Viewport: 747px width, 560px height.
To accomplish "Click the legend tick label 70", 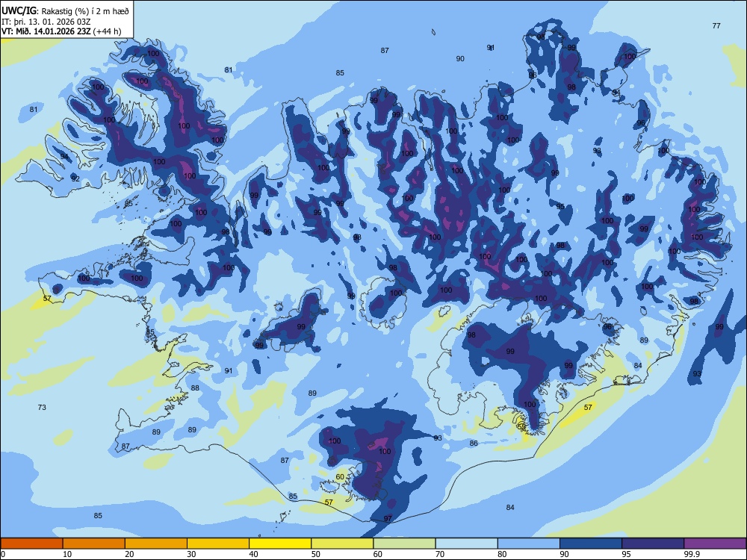I will [x=440, y=554].
